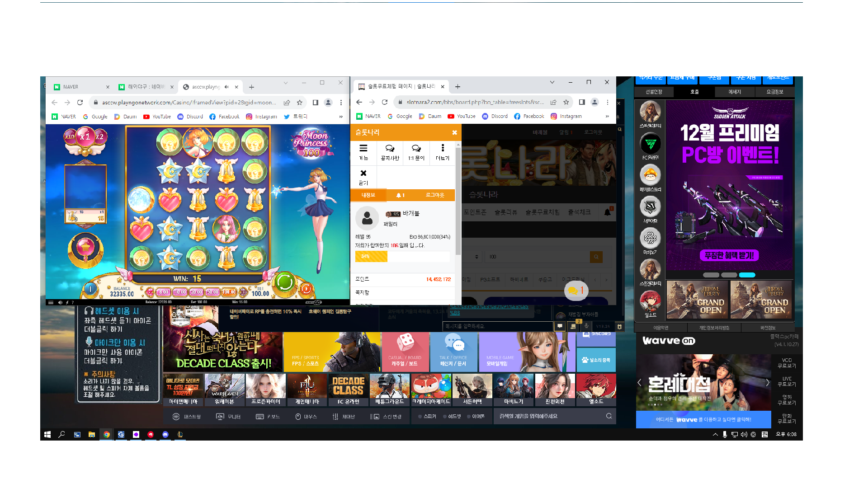This screenshot has height=488, width=868.
Task: Open tab search dropdown in slotnara Chrome
Action: tap(552, 82)
